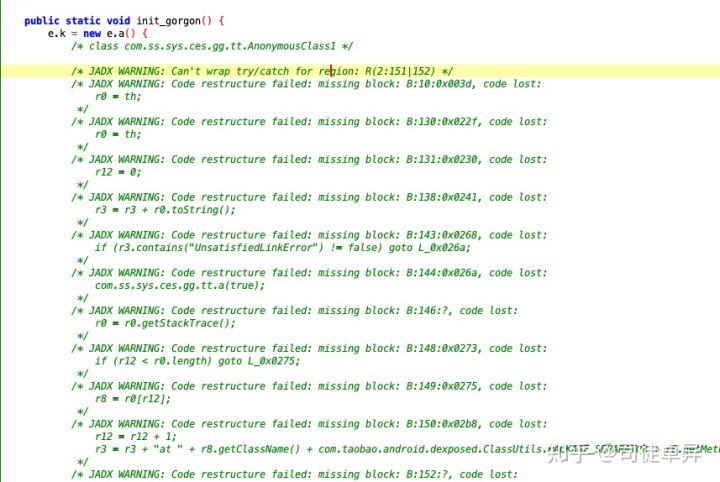
Task: Click the AnonymousClass1 class comment
Action: pos(212,46)
